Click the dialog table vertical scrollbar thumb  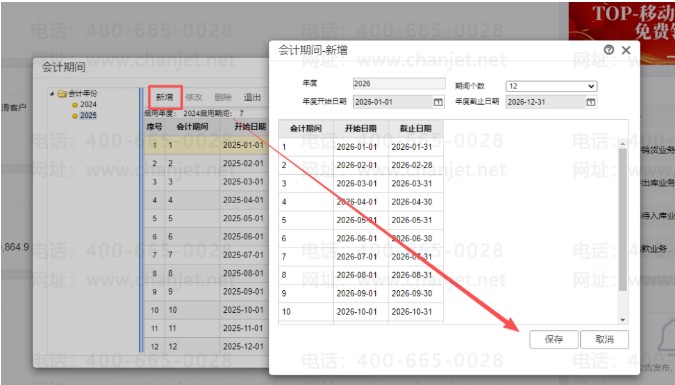(622, 220)
